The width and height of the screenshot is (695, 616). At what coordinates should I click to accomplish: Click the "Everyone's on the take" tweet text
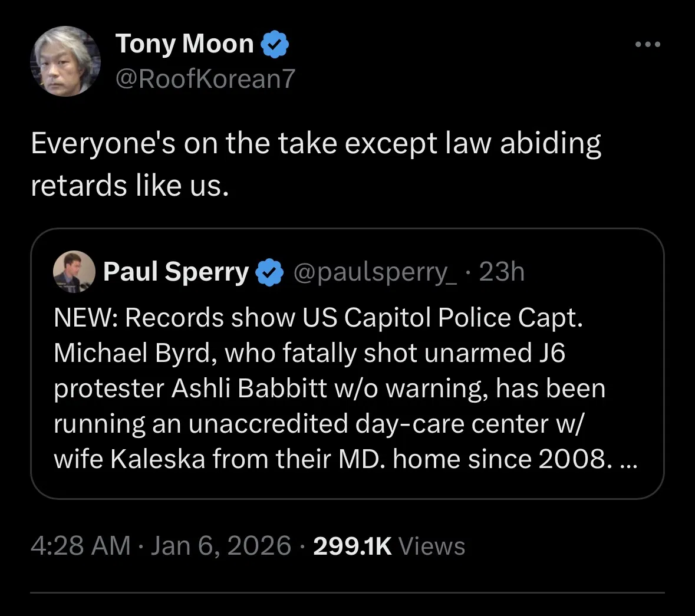click(315, 144)
